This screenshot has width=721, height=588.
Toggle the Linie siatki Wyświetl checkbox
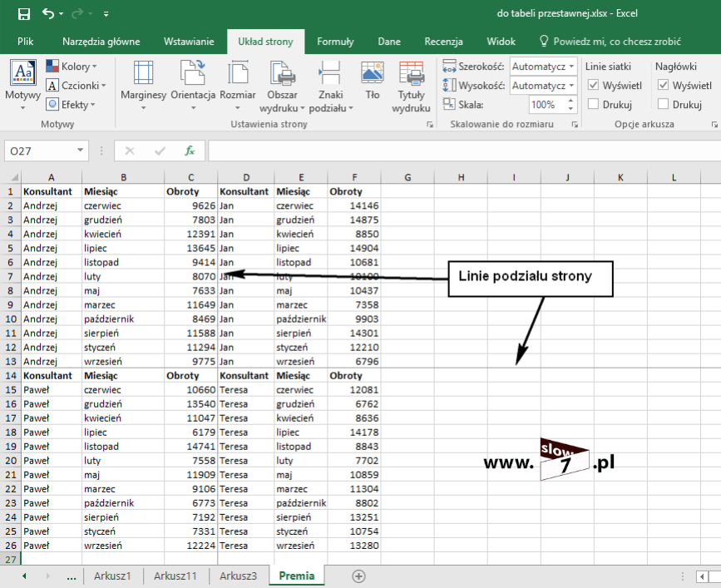coord(593,85)
